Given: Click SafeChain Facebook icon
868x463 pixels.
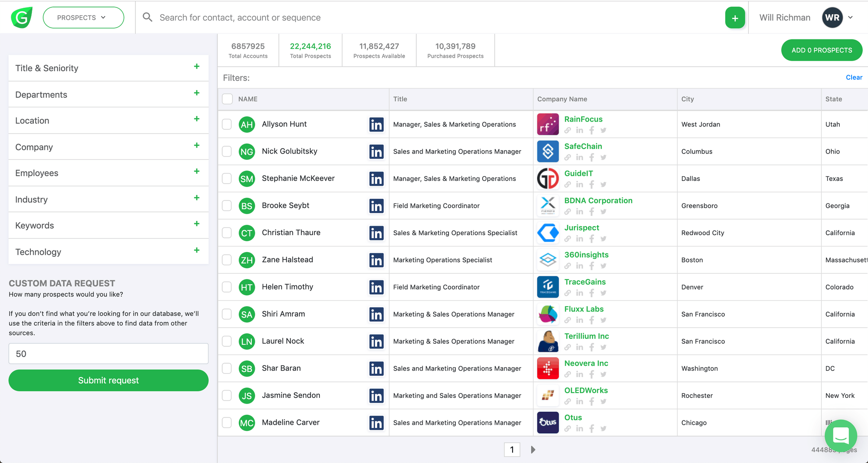Looking at the screenshot, I should click(x=592, y=157).
